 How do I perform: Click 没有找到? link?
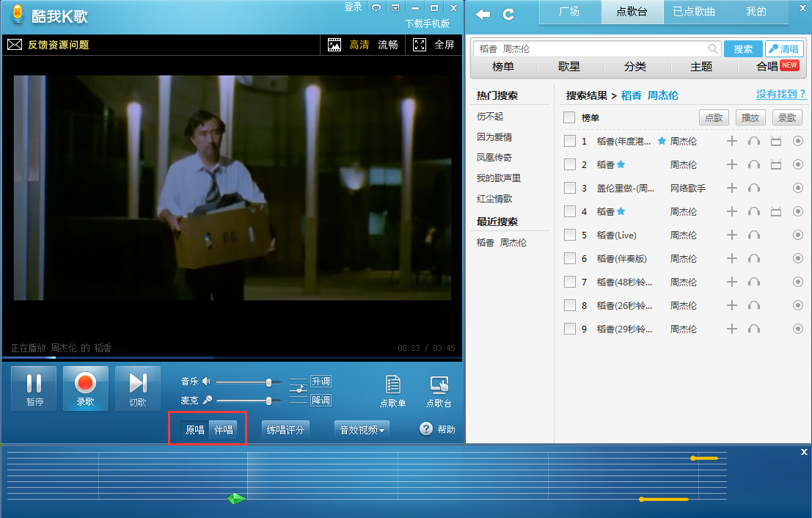(x=781, y=94)
